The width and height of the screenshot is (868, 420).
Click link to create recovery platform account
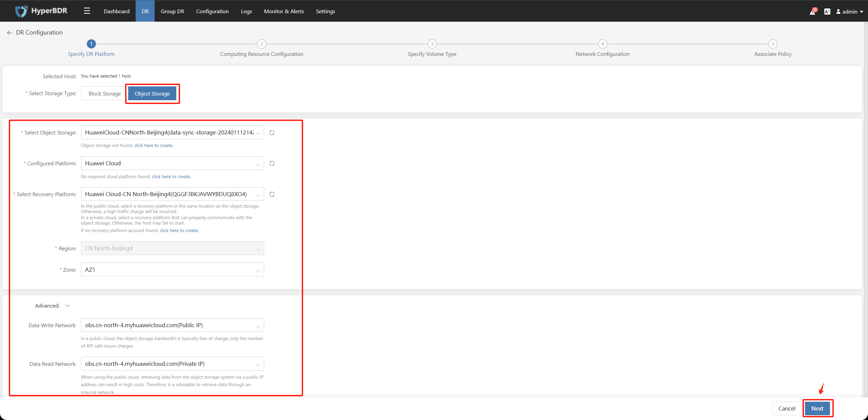179,231
